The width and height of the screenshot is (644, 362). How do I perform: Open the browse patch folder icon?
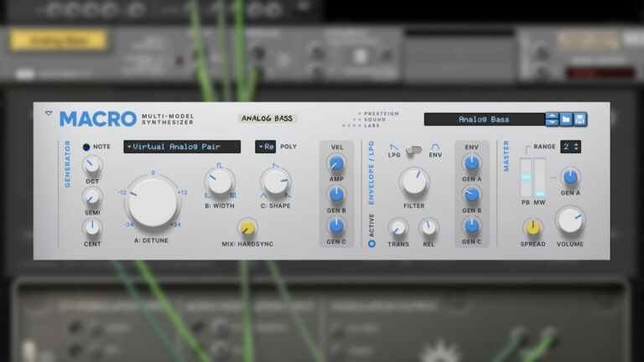pos(566,120)
